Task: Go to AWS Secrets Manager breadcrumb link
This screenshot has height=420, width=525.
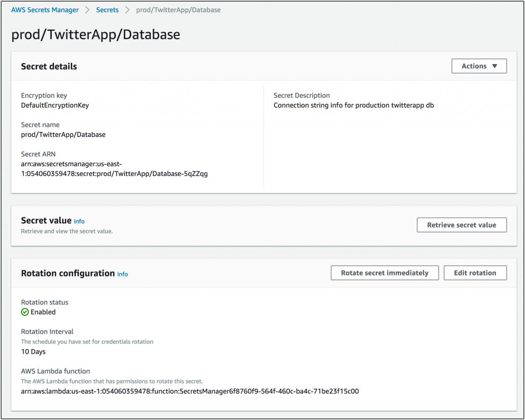Action: [x=45, y=10]
